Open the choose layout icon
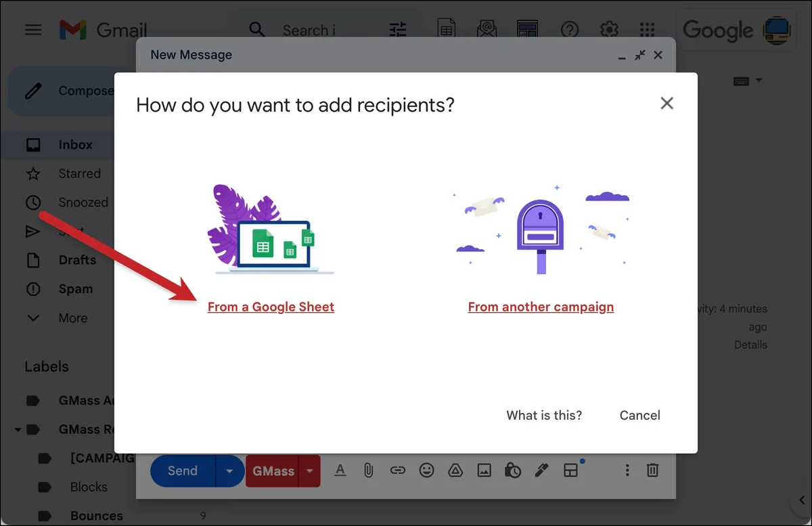Viewport: 812px width, 526px height. point(571,470)
